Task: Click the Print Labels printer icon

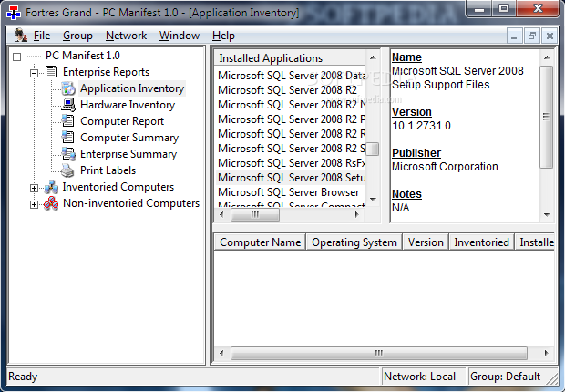Action: 67,170
